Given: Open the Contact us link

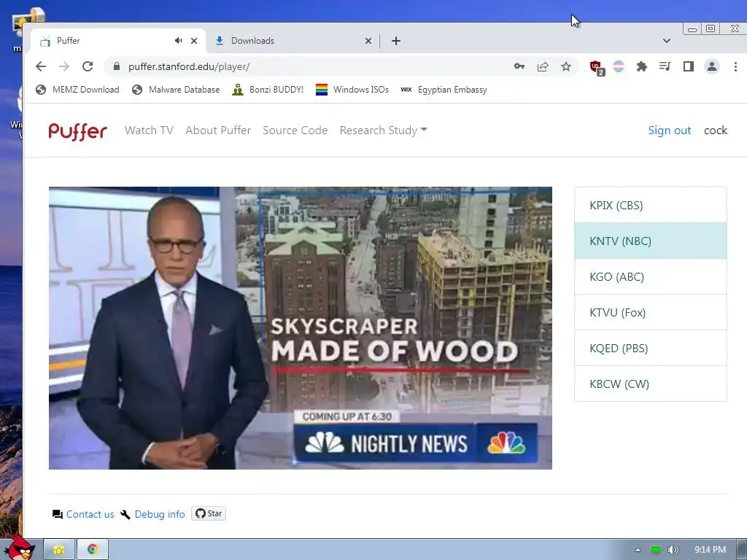Looking at the screenshot, I should coord(90,514).
